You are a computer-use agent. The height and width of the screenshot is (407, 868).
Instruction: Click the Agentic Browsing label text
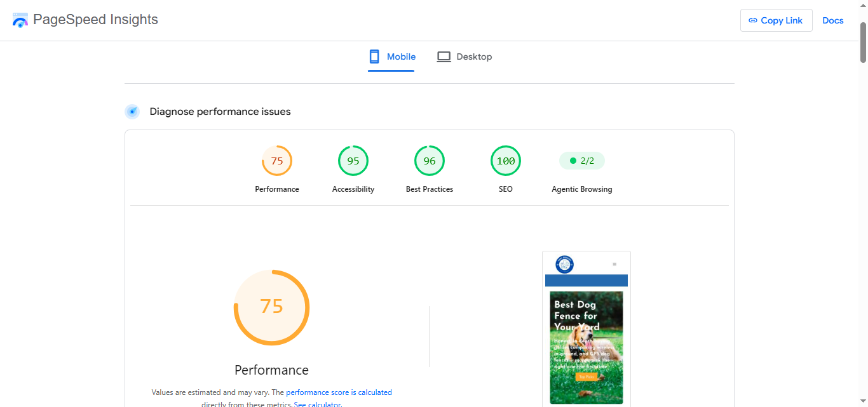(582, 189)
